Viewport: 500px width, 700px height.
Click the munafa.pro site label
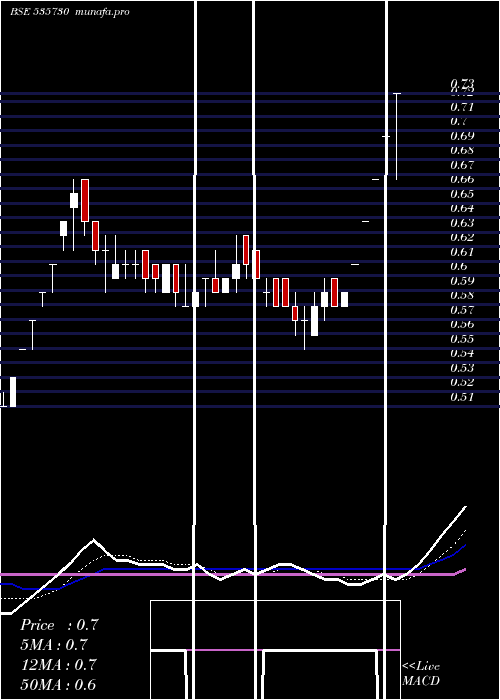point(103,12)
